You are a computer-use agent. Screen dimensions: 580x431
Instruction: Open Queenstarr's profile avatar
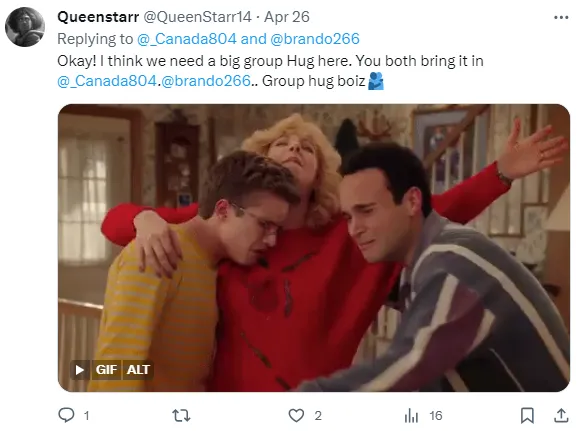pyautogui.click(x=25, y=27)
